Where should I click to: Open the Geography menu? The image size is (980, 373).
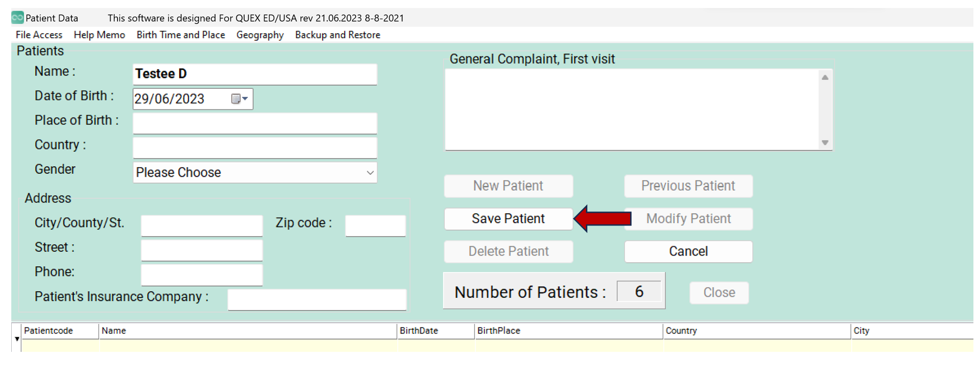pos(260,35)
